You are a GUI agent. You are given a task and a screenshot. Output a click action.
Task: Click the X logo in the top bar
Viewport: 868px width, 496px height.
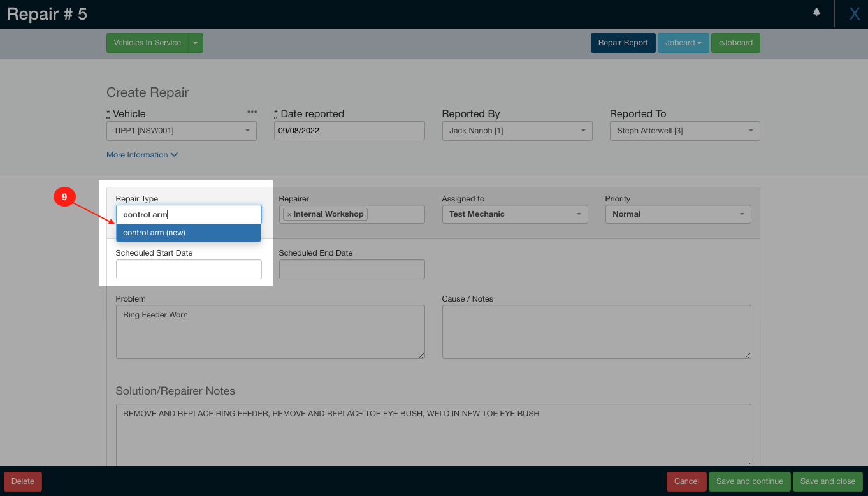click(854, 12)
